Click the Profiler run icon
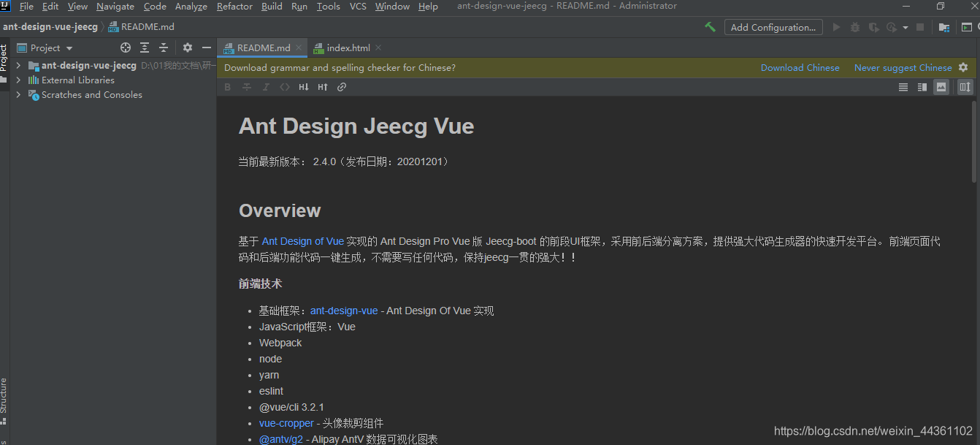The height and width of the screenshot is (445, 980). 891,27
